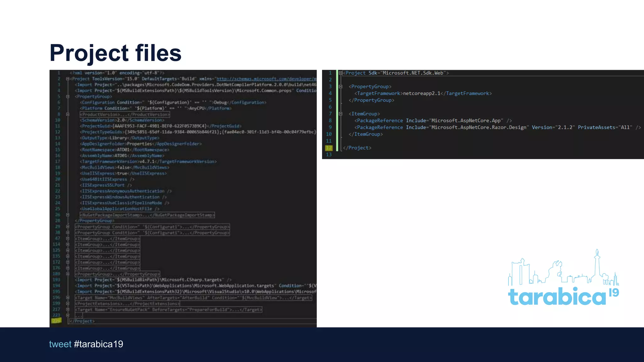The width and height of the screenshot is (644, 362).
Task: Click the TargetFrameworkVersion v4.7.1 line
Action: tap(148, 162)
